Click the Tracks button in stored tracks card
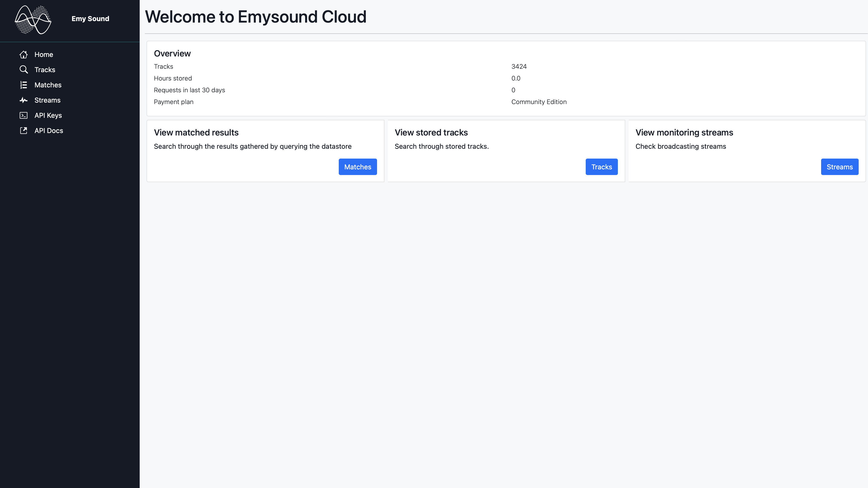This screenshot has width=868, height=488. pyautogui.click(x=601, y=166)
